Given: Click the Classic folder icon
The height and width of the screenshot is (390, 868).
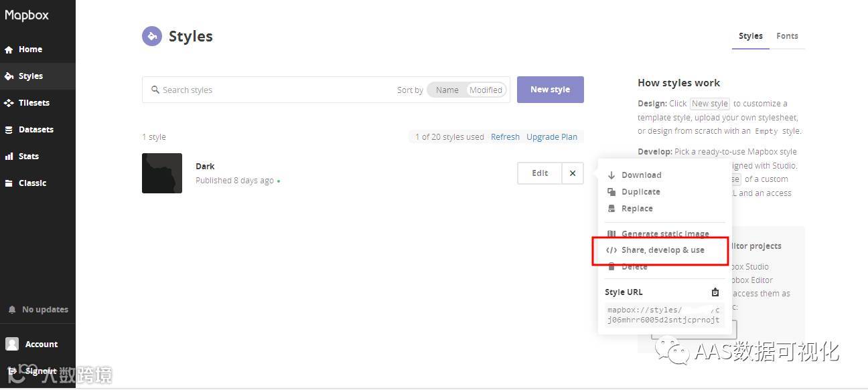Looking at the screenshot, I should coord(9,183).
